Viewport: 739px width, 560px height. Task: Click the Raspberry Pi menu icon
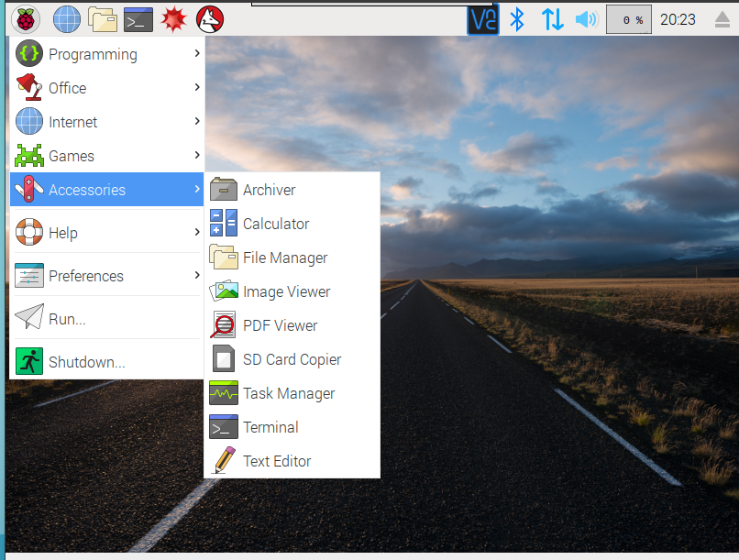(28, 18)
